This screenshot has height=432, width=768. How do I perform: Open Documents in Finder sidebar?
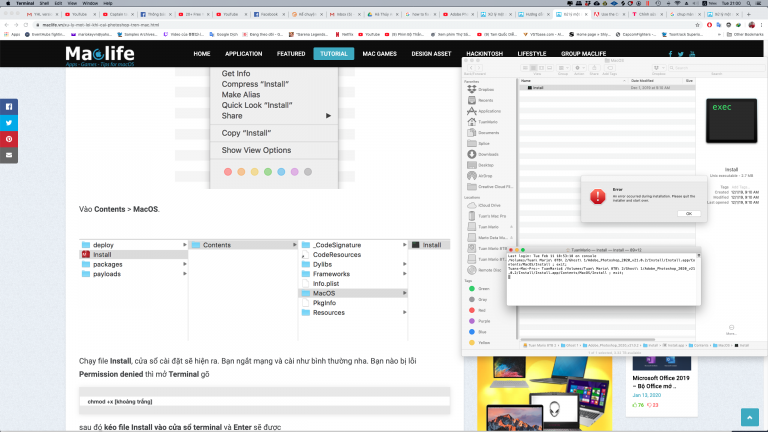pos(483,133)
